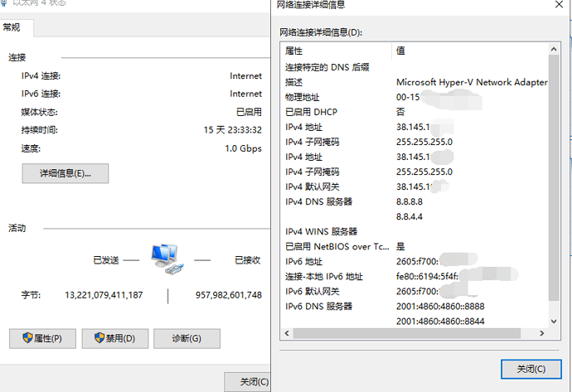Image resolution: width=572 pixels, height=392 pixels.
Task: Click the shield icon on 属性(P) button
Action: (x=27, y=338)
